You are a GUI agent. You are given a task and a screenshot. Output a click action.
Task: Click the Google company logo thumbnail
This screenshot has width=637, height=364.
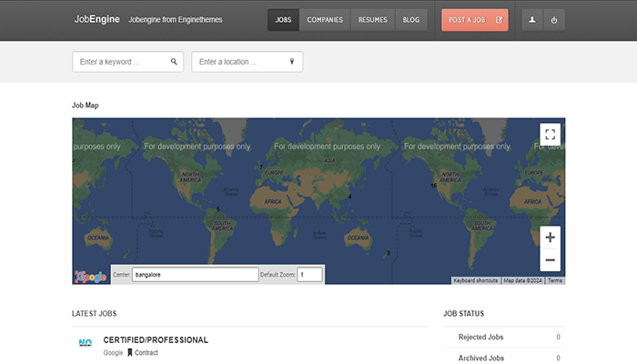(86, 345)
